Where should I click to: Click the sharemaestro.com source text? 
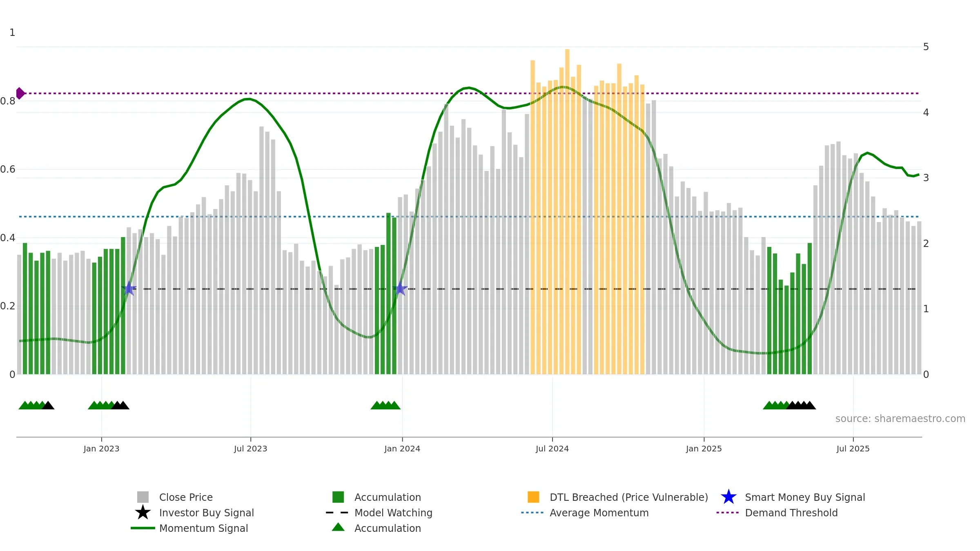[x=900, y=419]
